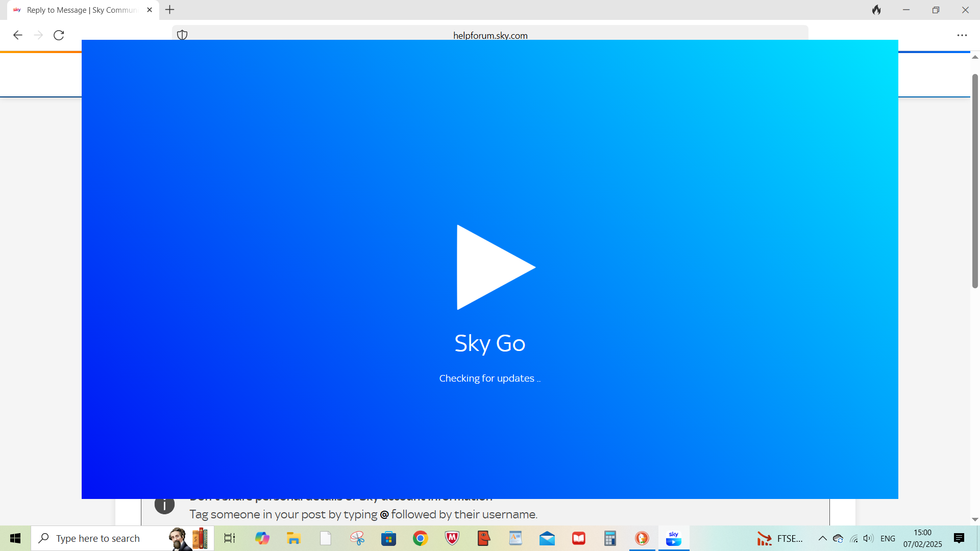
Task: Launch Calculator from the taskbar
Action: pos(610,538)
